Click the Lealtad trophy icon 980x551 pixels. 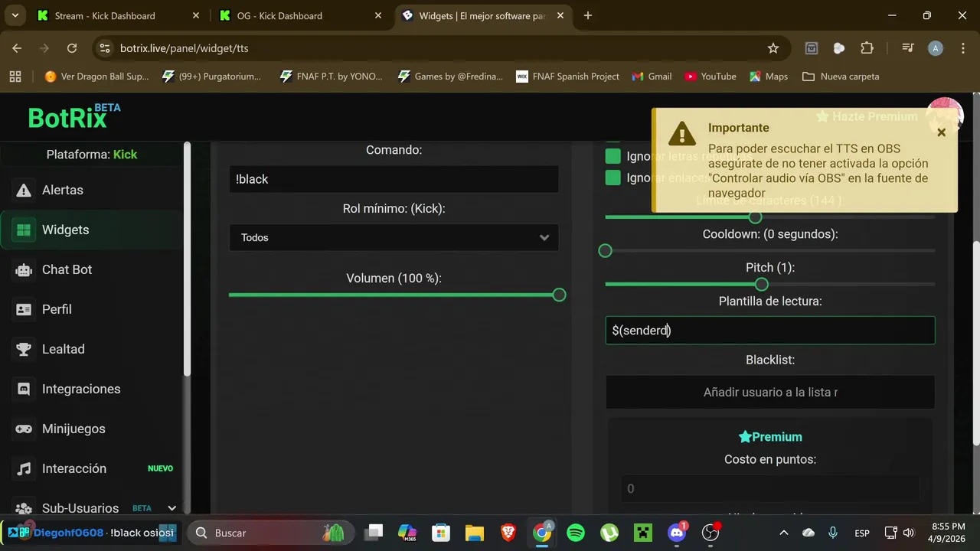click(x=24, y=349)
